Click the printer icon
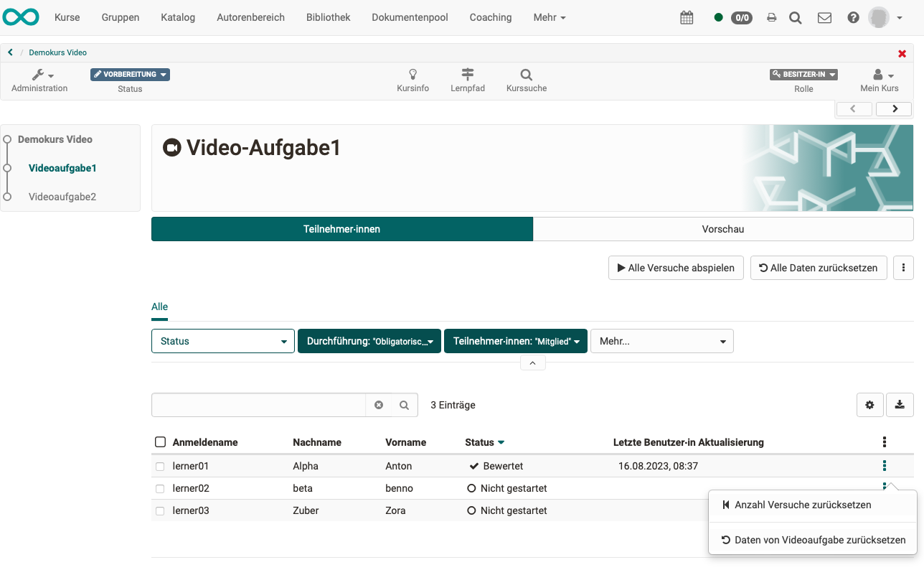 click(x=771, y=17)
